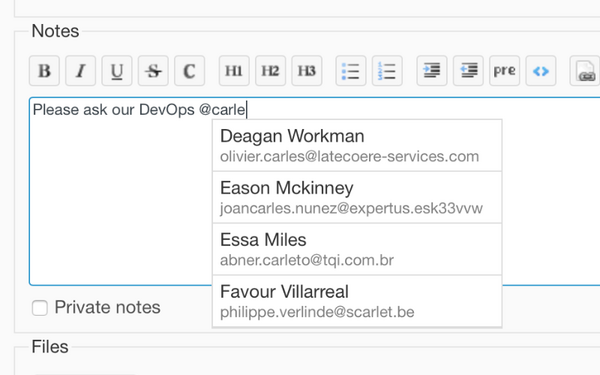
Task: Click the link insertion toolbar icon
Action: point(585,71)
